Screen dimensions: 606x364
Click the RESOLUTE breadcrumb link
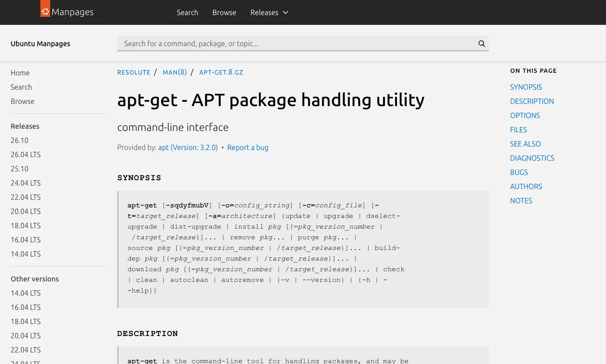click(134, 72)
